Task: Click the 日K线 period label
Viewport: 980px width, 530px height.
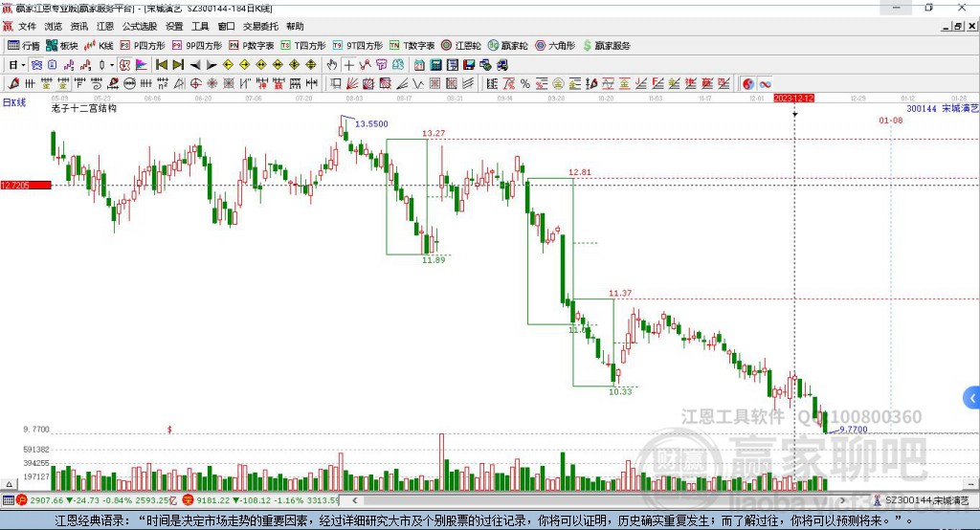Action: (x=13, y=103)
